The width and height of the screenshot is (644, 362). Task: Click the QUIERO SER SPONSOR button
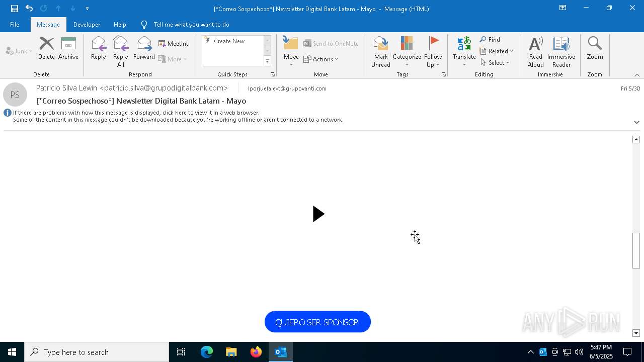point(317,322)
